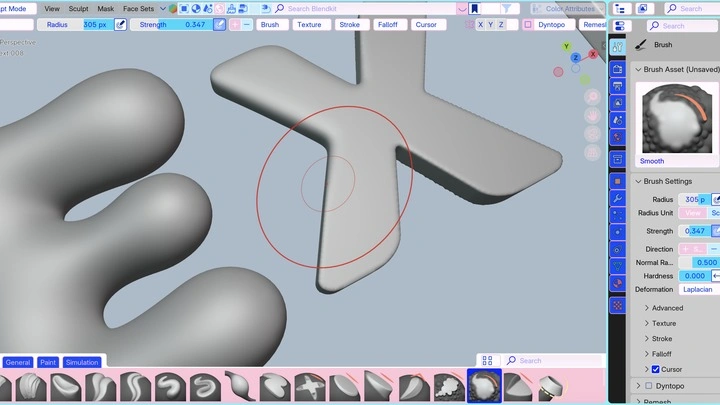Toggle Z axis symmetry
720x405 pixels.
point(501,24)
